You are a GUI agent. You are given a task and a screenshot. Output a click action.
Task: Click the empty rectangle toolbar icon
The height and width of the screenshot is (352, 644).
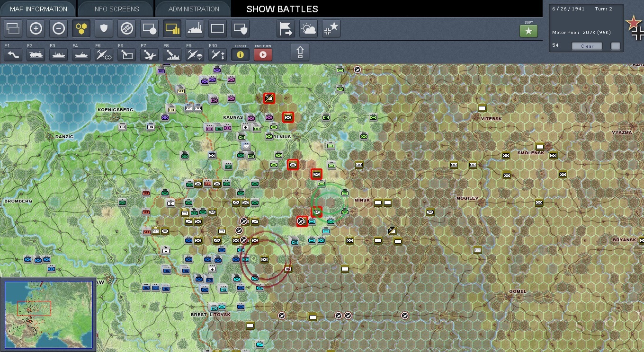coord(217,29)
